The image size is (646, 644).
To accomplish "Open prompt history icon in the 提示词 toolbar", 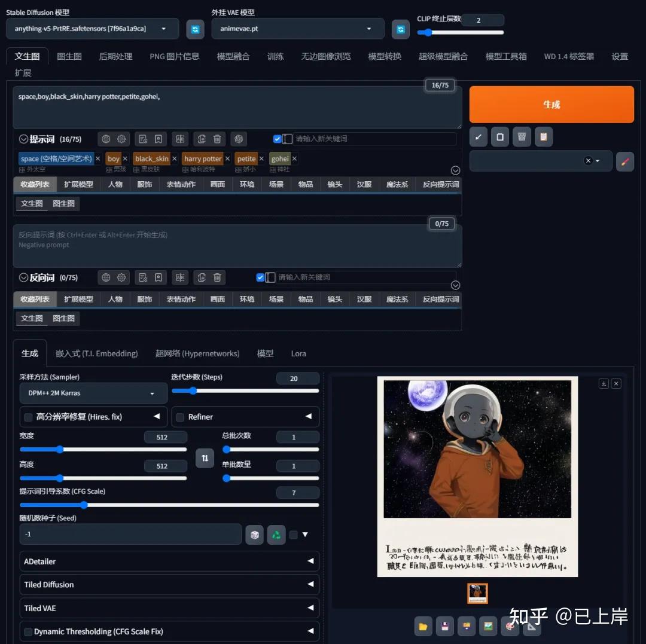I will pyautogui.click(x=142, y=139).
